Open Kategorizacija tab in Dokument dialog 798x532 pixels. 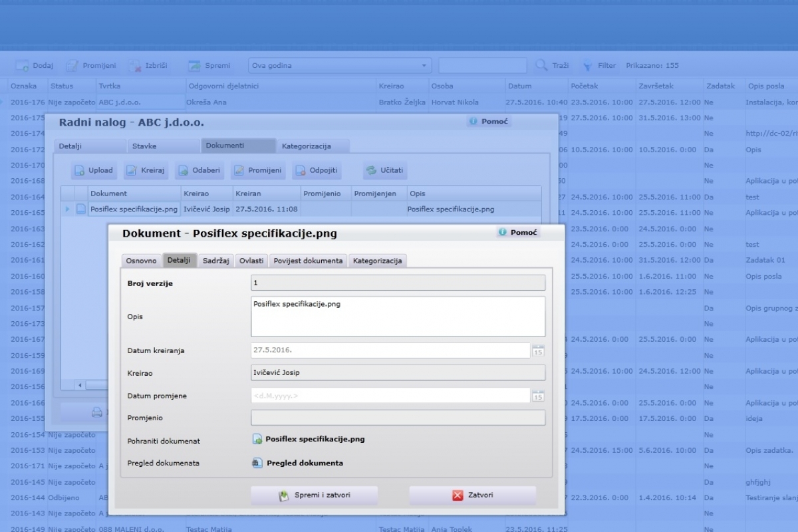pos(378,261)
